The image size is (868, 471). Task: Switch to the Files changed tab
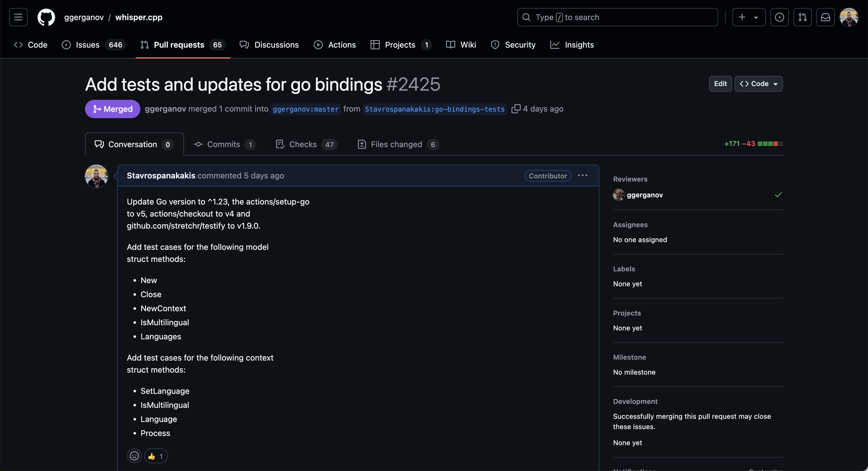click(398, 144)
